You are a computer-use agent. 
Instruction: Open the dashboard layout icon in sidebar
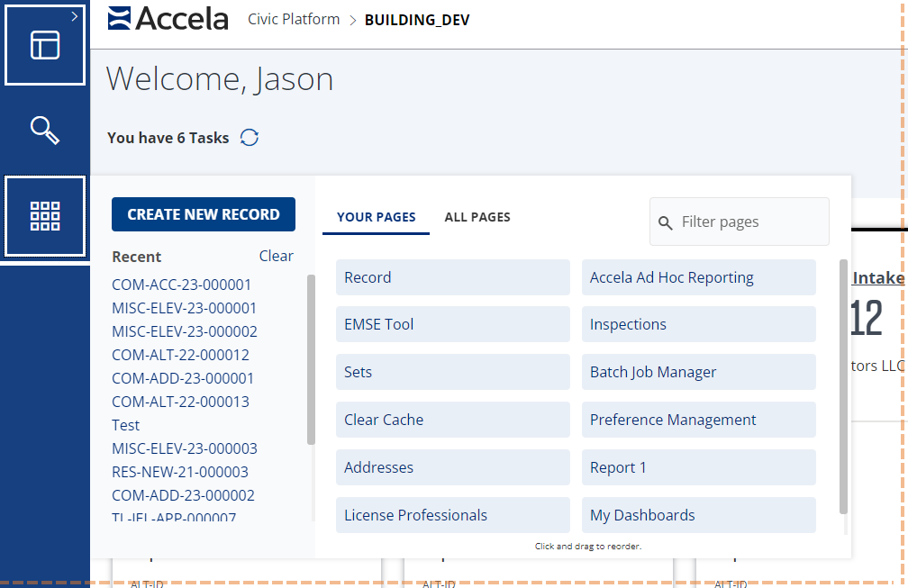(x=45, y=45)
